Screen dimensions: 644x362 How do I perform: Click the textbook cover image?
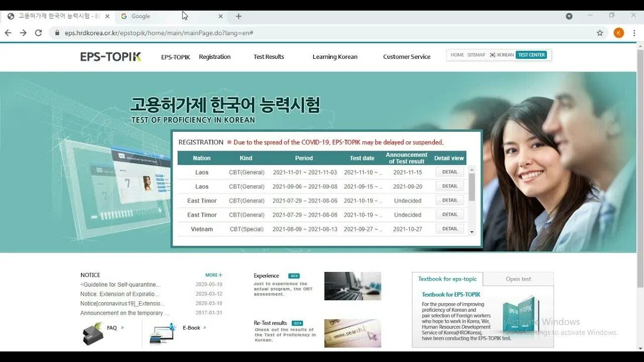click(521, 317)
